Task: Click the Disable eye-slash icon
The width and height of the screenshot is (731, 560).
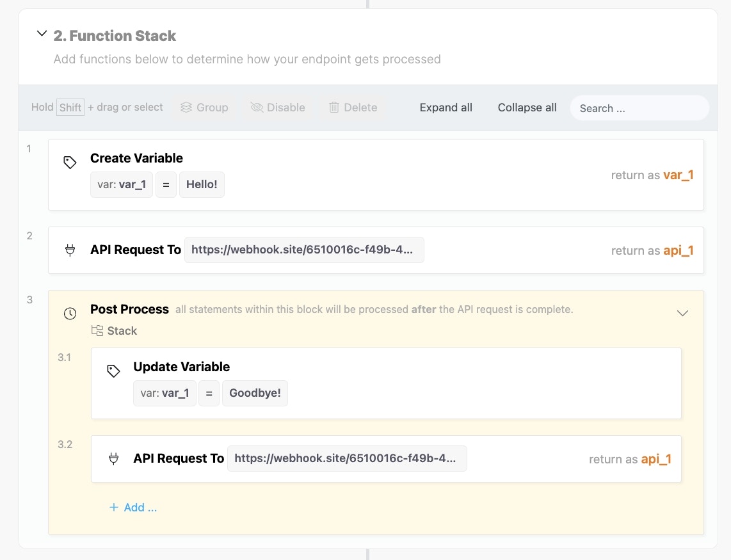Action: click(257, 108)
